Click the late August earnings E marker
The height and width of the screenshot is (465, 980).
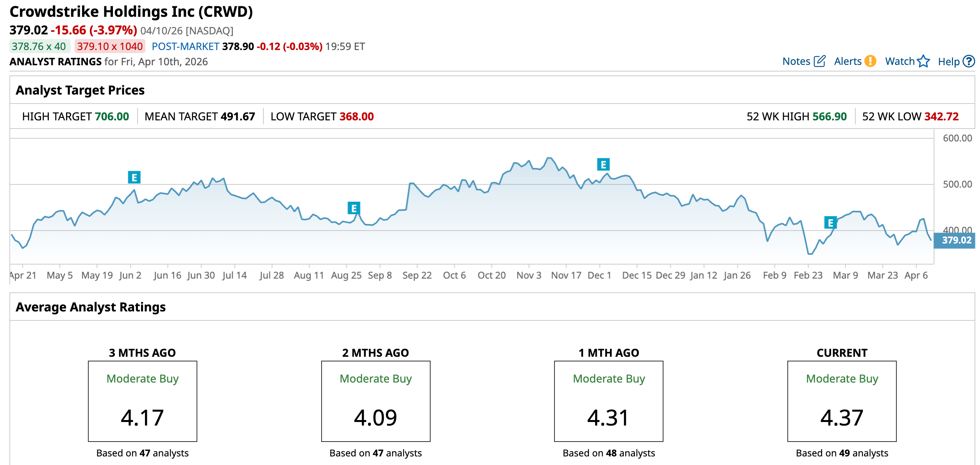[x=354, y=208]
